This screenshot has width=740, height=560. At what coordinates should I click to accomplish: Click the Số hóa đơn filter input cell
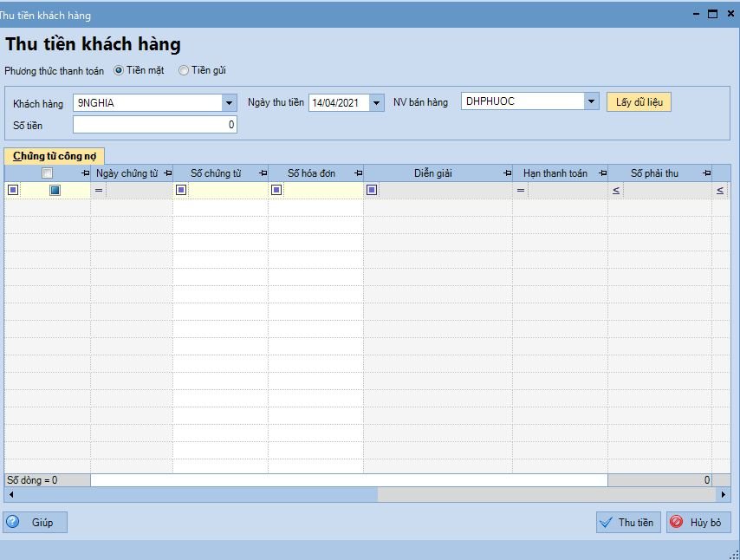(x=323, y=190)
